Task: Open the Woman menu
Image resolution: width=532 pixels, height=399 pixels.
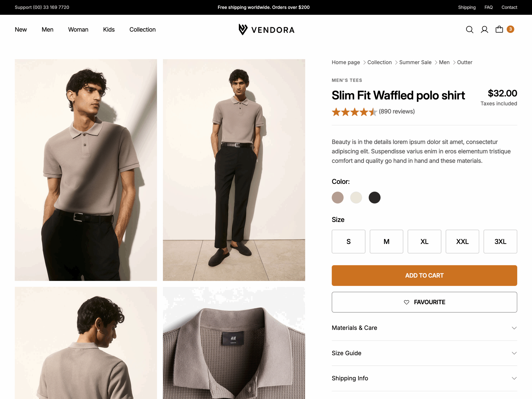Action: tap(78, 29)
